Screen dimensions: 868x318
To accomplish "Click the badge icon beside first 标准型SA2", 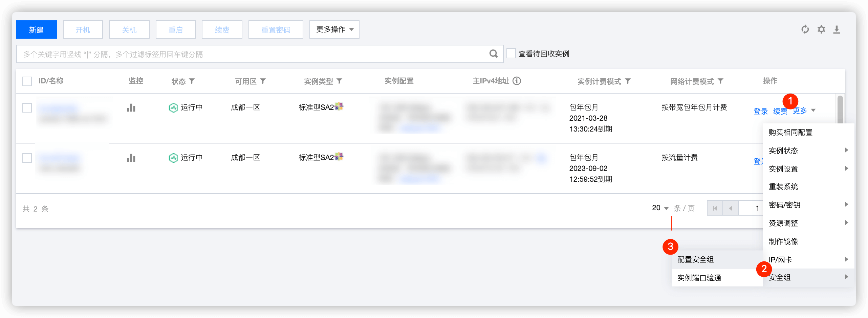I will 339,106.
